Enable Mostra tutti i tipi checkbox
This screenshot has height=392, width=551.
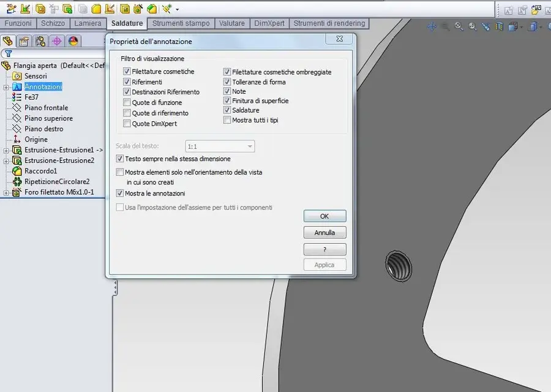pyautogui.click(x=227, y=120)
